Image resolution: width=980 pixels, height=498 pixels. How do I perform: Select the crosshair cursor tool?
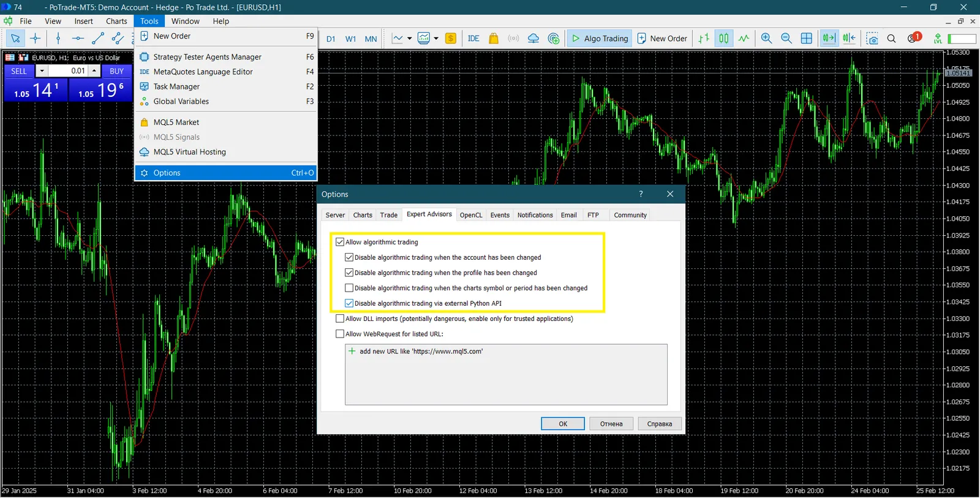36,39
